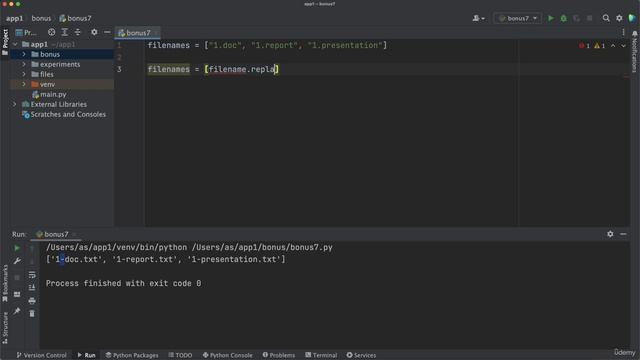Toggle the Project sidebar button

[x=5, y=42]
